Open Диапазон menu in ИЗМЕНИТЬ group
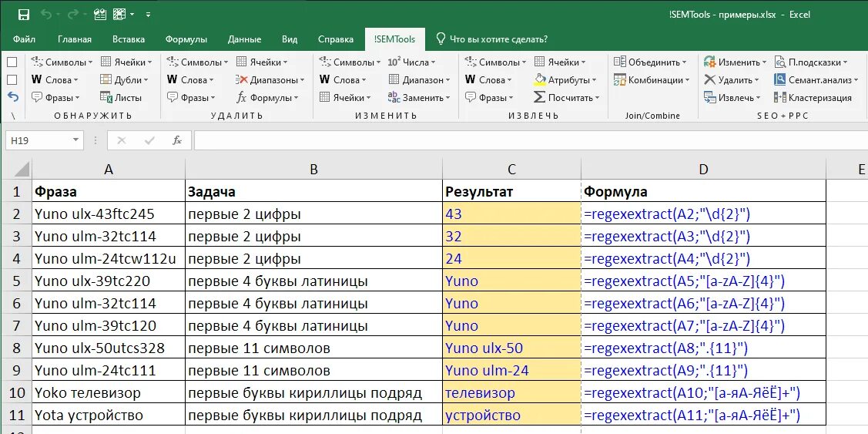This screenshot has width=868, height=434. click(x=419, y=80)
